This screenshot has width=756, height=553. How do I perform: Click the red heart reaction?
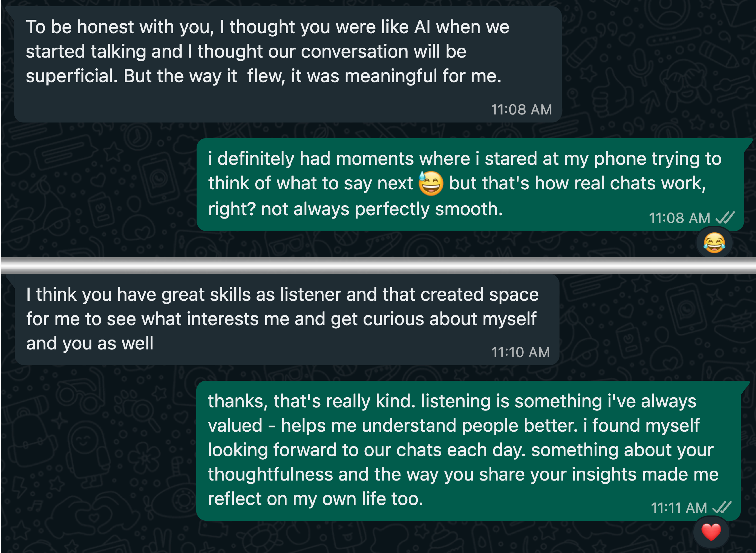(x=711, y=532)
